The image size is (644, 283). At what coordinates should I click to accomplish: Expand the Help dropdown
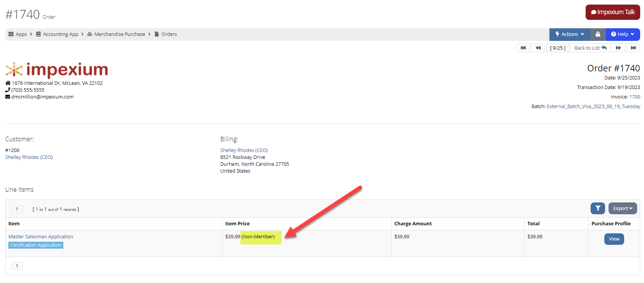623,34
